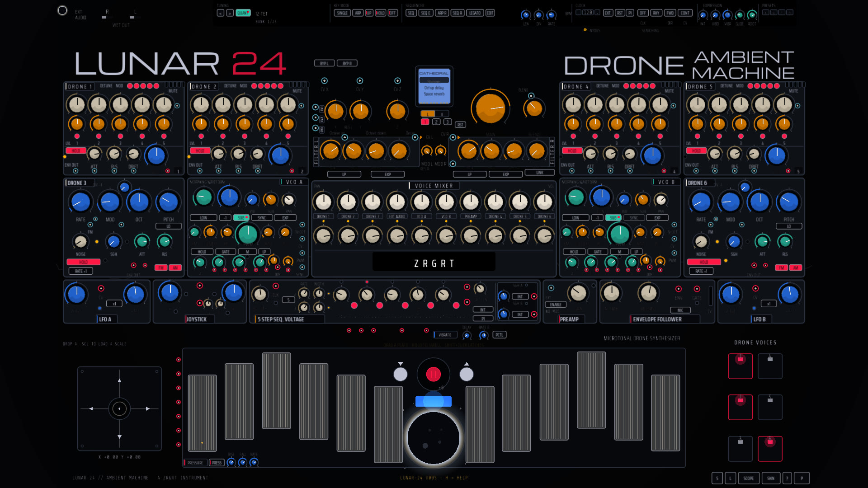Click the previous tuning arrow button
The image size is (868, 488).
click(x=220, y=13)
